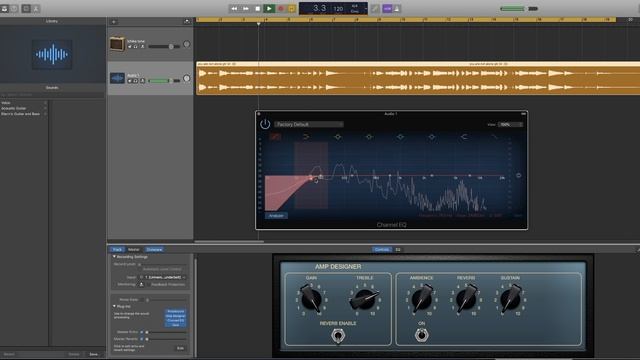Toggle the low-pass filter band icon
This screenshot has width=640, height=360.
pos(495,137)
